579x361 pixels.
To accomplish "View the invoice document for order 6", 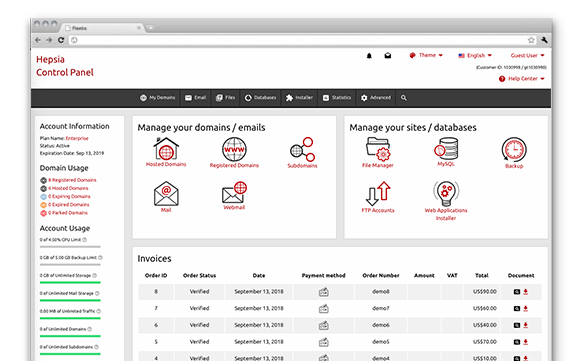I will (x=517, y=325).
